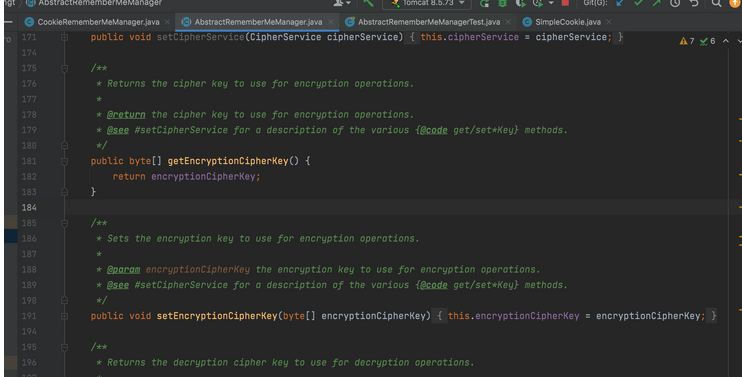Viewport: 742px width, 377px height.
Task: Click the green typo count indicator
Action: coord(707,41)
